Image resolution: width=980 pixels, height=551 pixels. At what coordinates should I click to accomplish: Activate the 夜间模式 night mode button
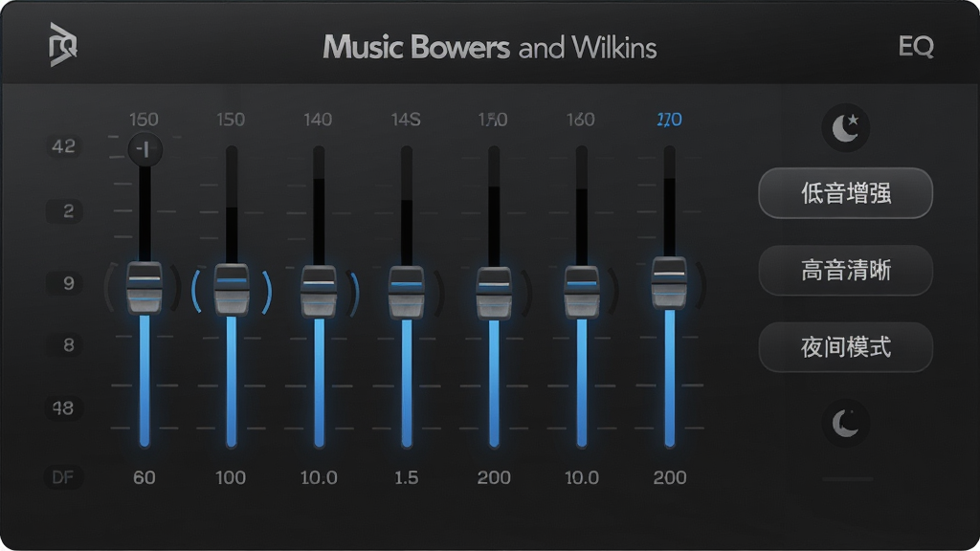pyautogui.click(x=846, y=346)
